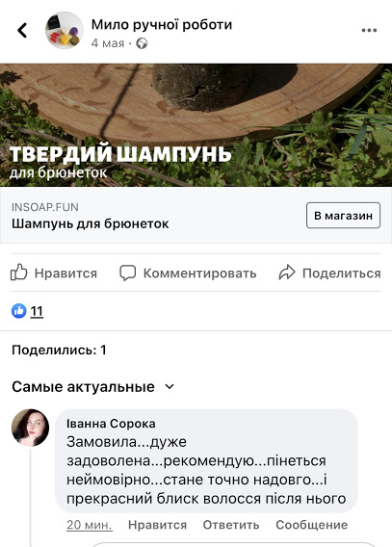Tap the Поделиться share arrow icon

click(x=287, y=273)
